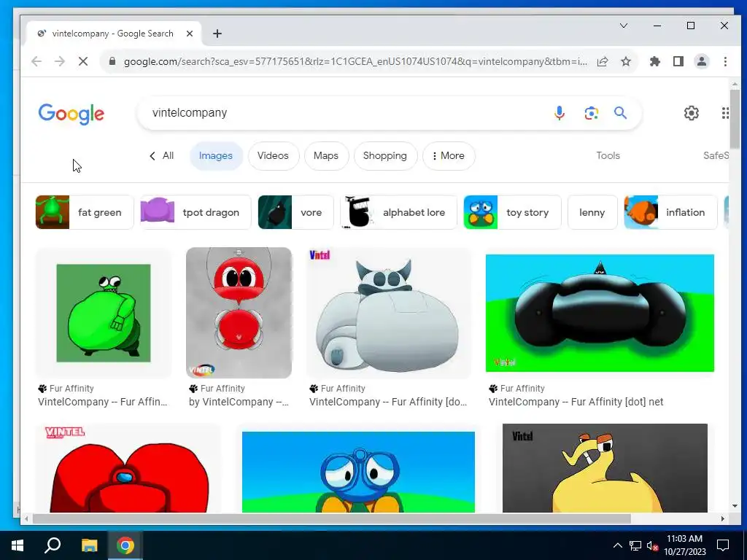The height and width of the screenshot is (560, 747).
Task: Select the Images tab
Action: pos(216,156)
